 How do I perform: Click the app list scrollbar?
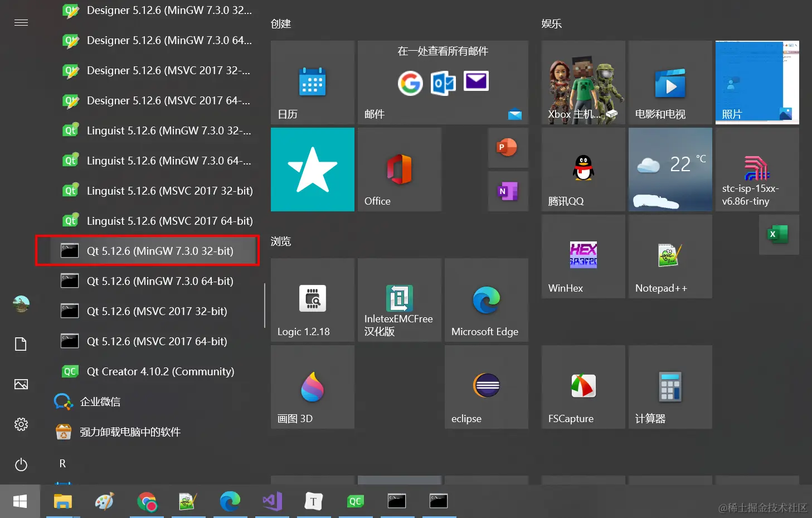pos(264,306)
